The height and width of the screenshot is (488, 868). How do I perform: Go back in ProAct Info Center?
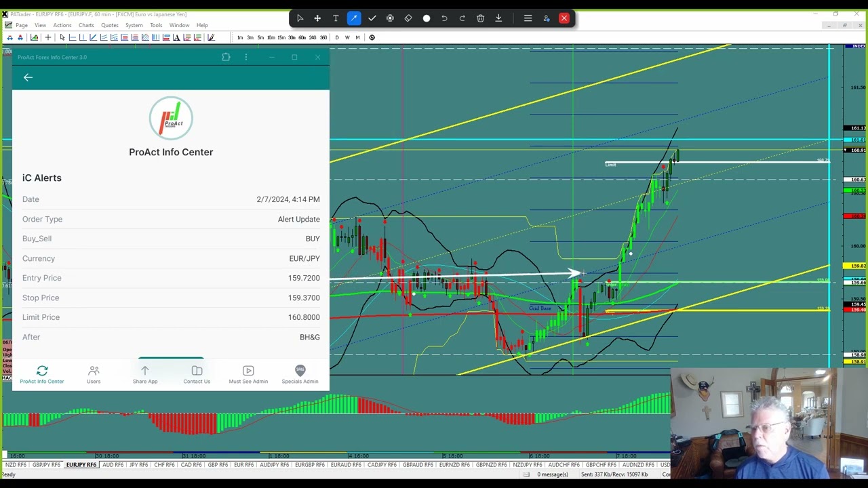click(x=28, y=77)
